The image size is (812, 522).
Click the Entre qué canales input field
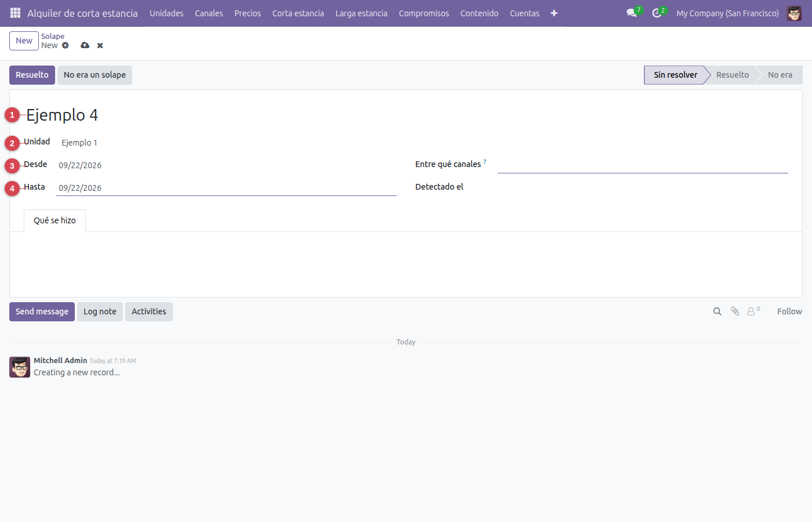(643, 165)
